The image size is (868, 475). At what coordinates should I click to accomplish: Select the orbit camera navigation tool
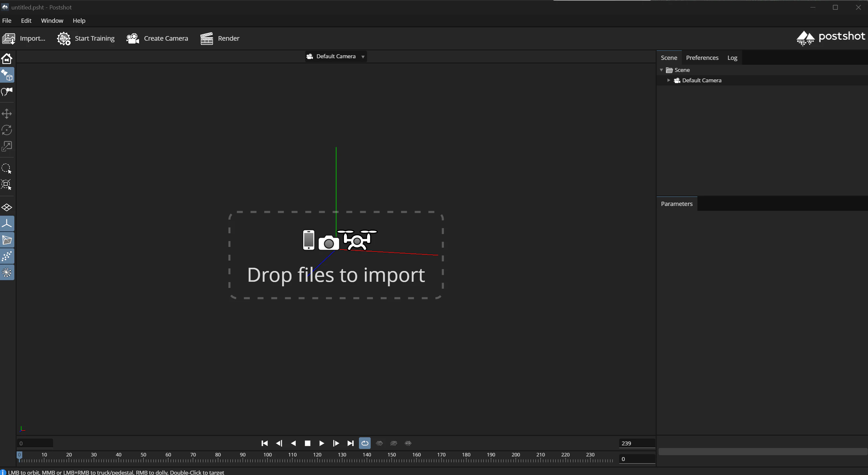[x=7, y=75]
